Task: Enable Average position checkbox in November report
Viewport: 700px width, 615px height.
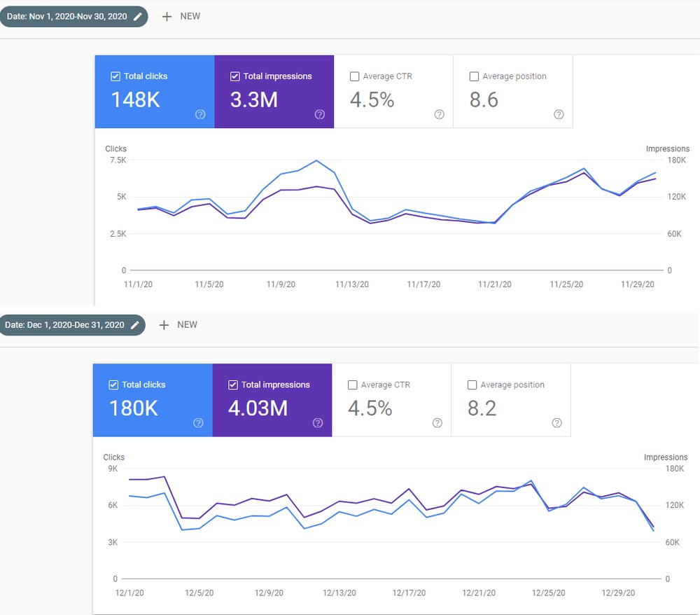Action: (x=474, y=76)
